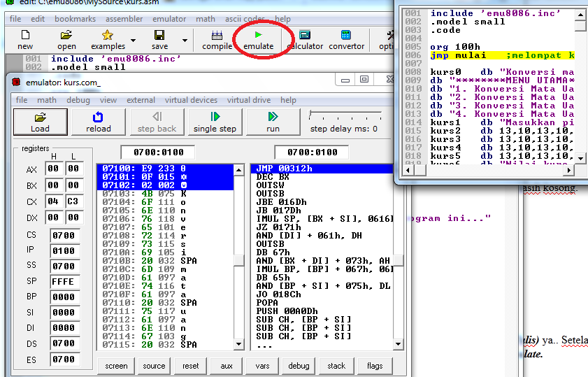Open the emulator view menu
The image size is (588, 377).
coord(108,100)
